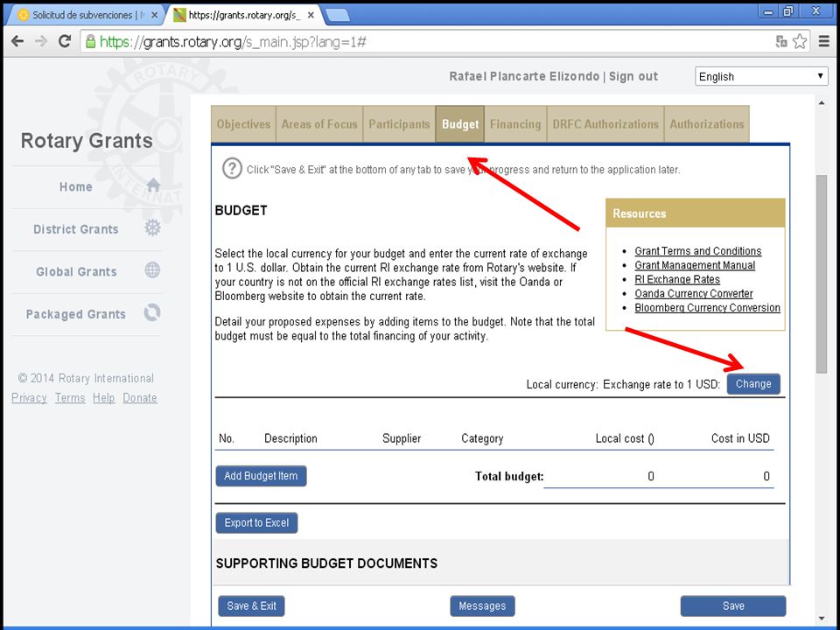The image size is (840, 630).
Task: Switch to the Objectives tab
Action: 244,124
